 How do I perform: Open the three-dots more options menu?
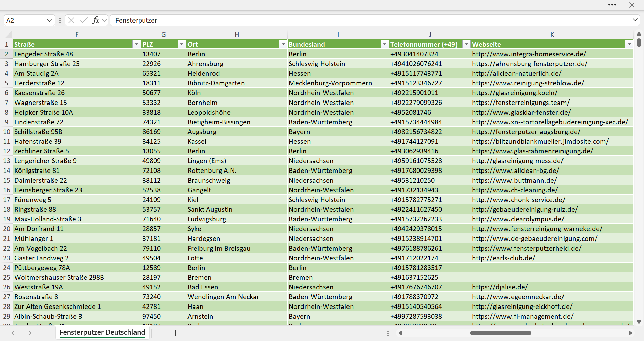(x=612, y=5)
